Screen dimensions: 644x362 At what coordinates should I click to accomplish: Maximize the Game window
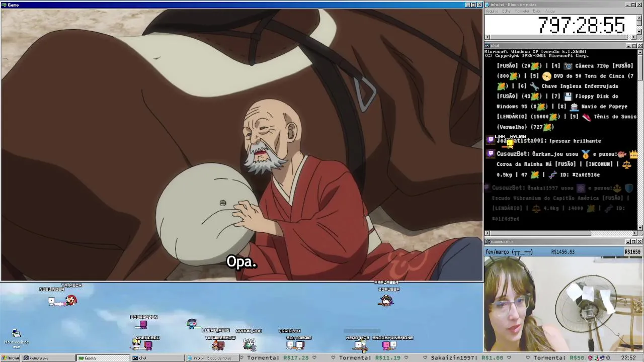point(473,5)
